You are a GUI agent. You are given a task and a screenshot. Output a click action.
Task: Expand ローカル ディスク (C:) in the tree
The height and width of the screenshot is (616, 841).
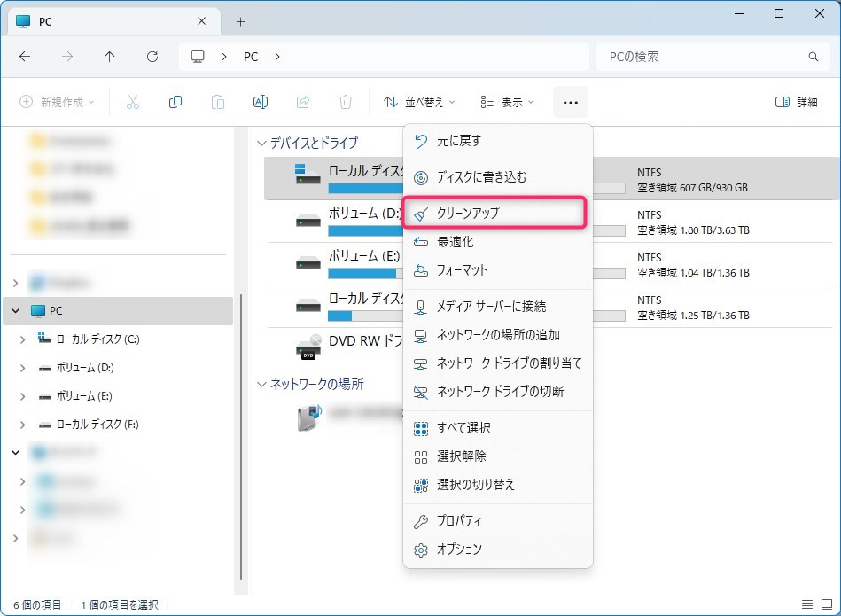click(22, 339)
